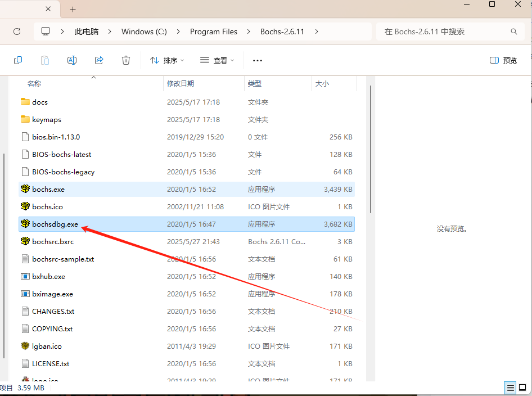
Task: Open the three-dots more options menu
Action: (258, 60)
